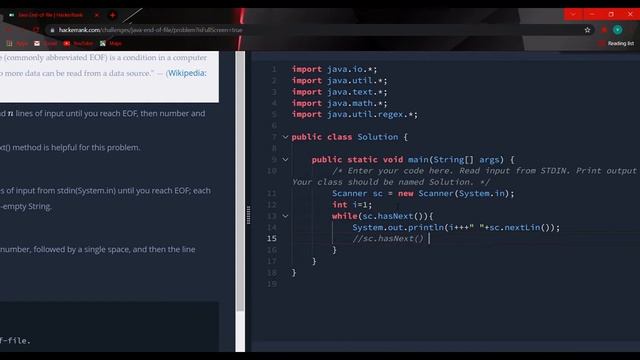This screenshot has width=640, height=360.
Task: Click the 'import java.util.regex.*;' line
Action: (x=355, y=114)
